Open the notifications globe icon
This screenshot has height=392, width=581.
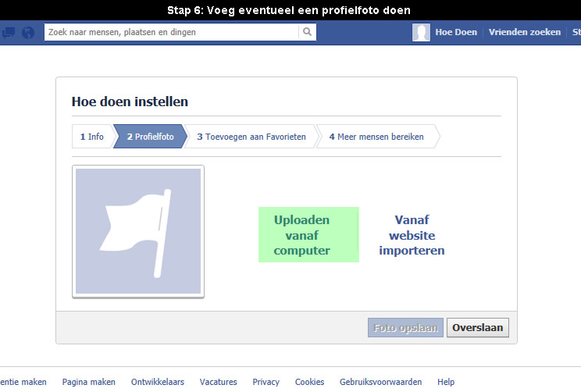click(28, 33)
